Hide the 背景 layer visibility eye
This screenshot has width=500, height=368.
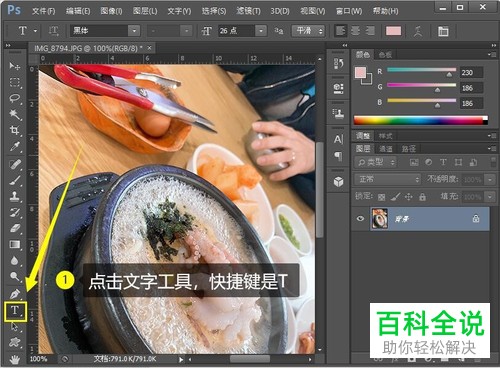tap(360, 219)
